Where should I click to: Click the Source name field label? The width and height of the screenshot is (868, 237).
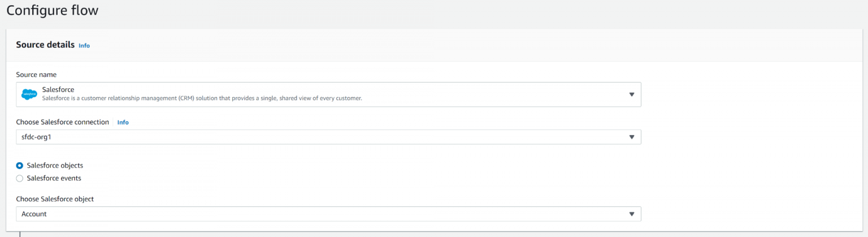pos(36,75)
